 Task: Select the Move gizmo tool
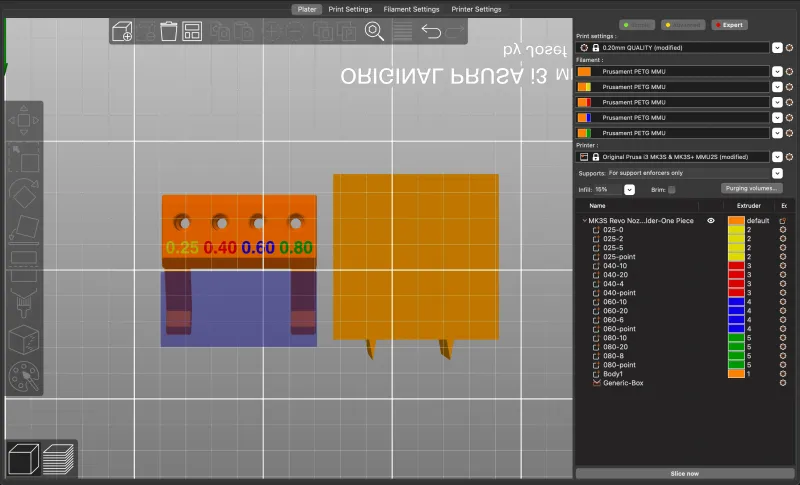coord(23,122)
